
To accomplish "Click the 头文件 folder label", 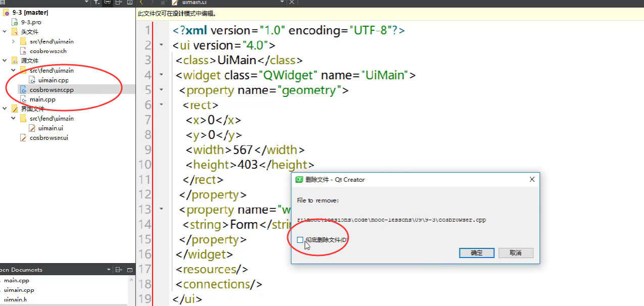I will [29, 32].
